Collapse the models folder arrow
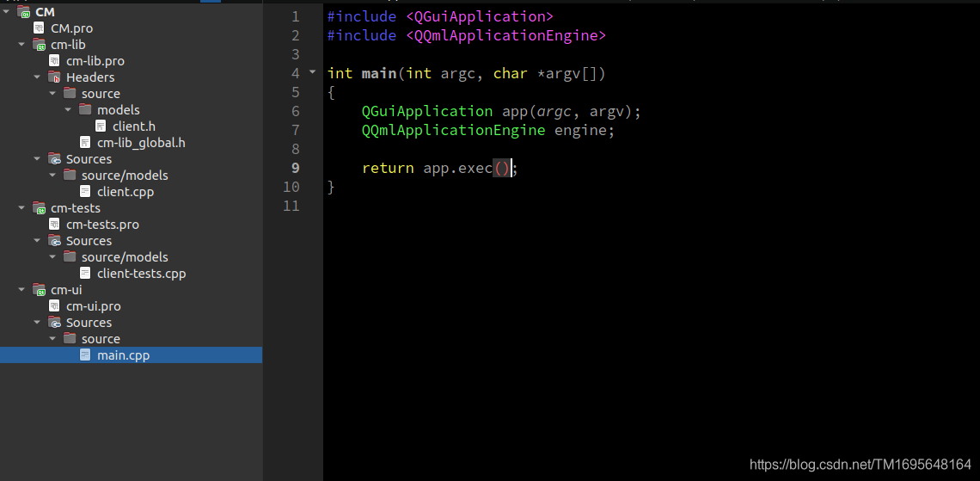 pyautogui.click(x=69, y=110)
